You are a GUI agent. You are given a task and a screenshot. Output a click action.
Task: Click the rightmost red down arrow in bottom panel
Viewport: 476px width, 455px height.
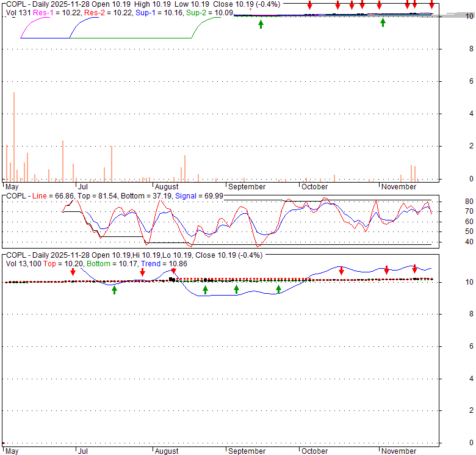coord(414,269)
